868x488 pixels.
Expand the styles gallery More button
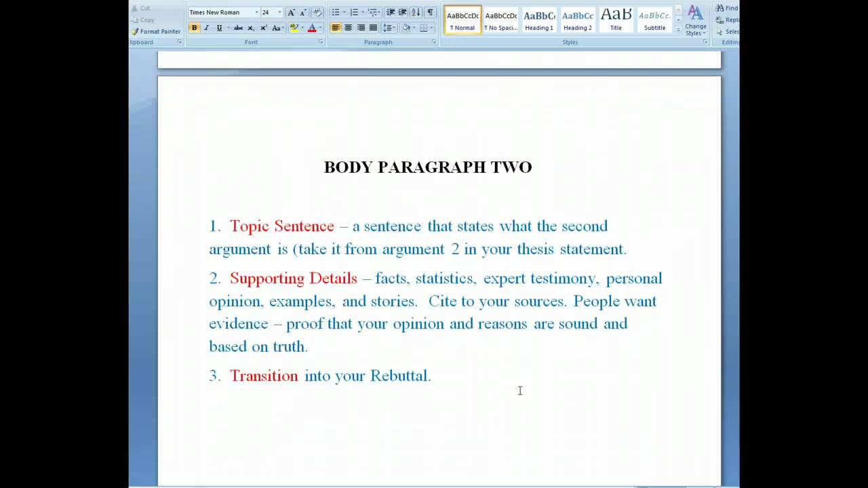click(678, 29)
